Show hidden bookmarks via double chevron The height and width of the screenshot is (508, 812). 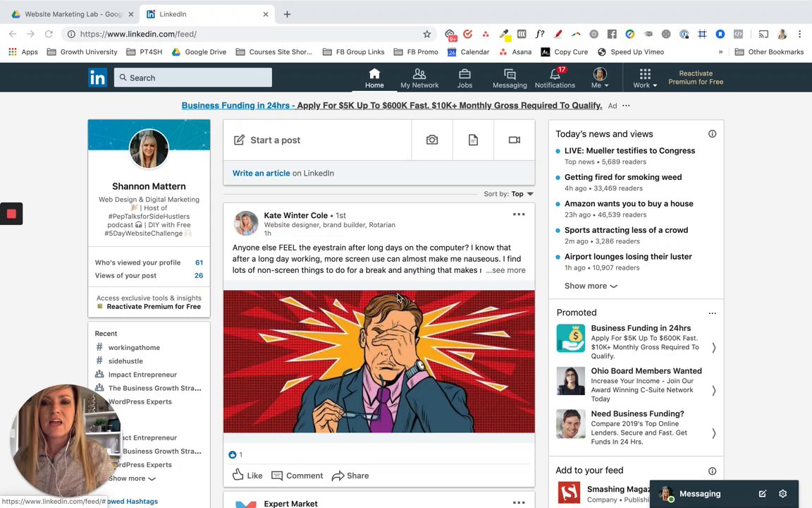pos(720,52)
